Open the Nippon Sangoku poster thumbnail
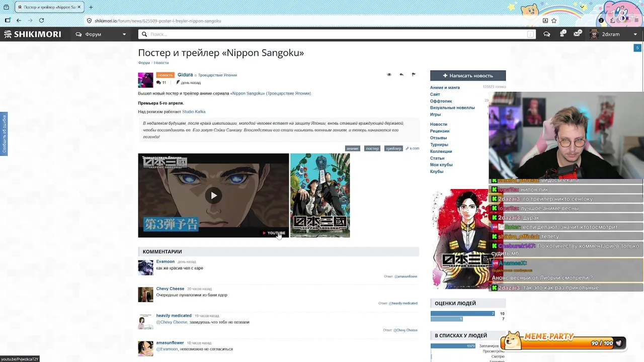 click(x=320, y=196)
